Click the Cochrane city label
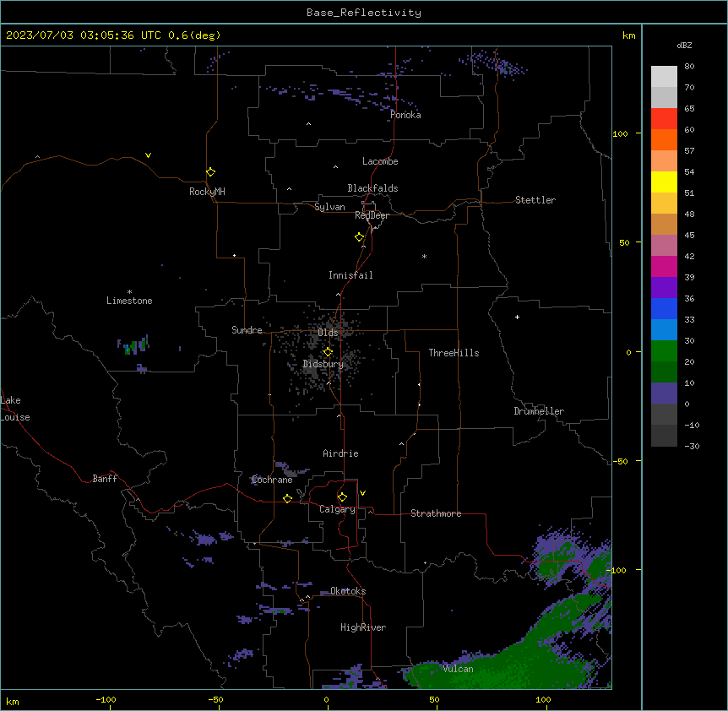 pyautogui.click(x=272, y=480)
